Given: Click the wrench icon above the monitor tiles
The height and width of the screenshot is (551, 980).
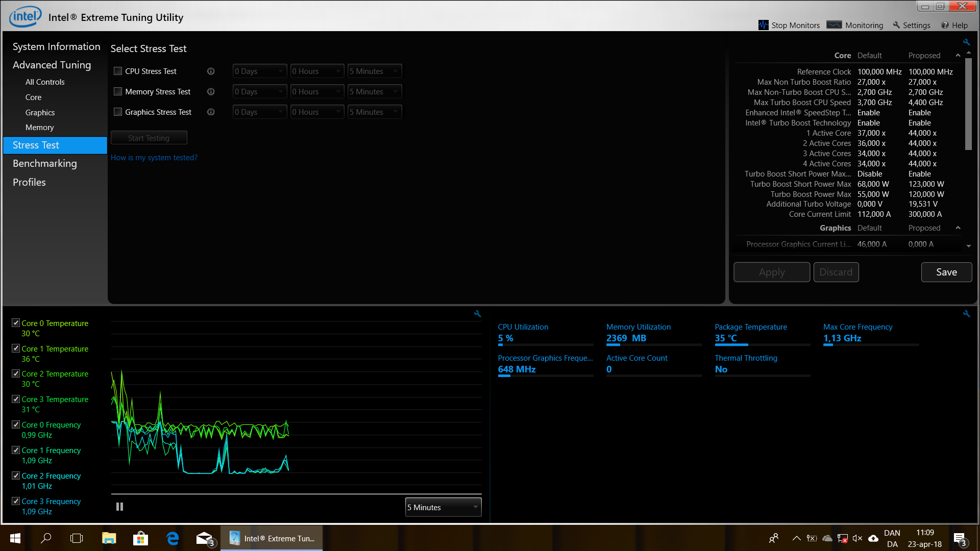Looking at the screenshot, I should click(966, 314).
